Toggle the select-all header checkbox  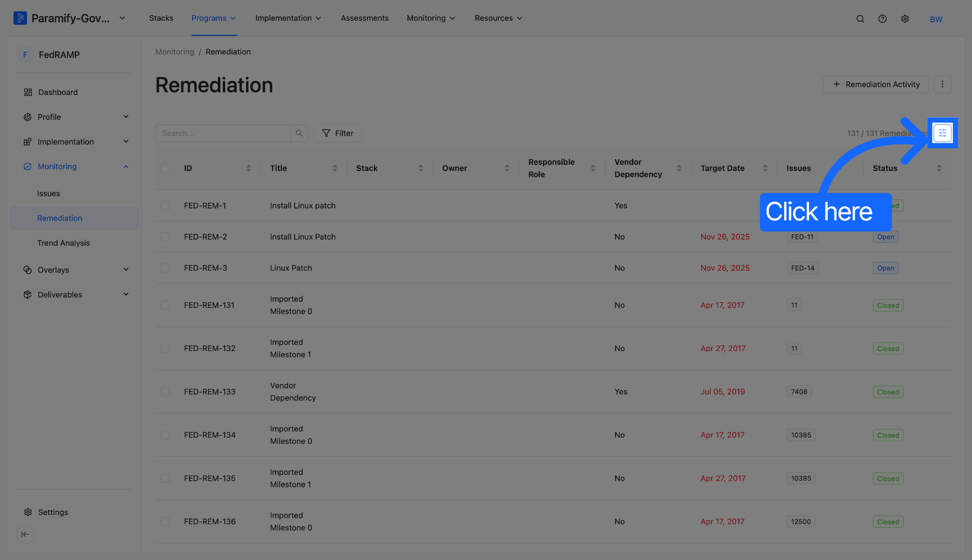click(165, 168)
